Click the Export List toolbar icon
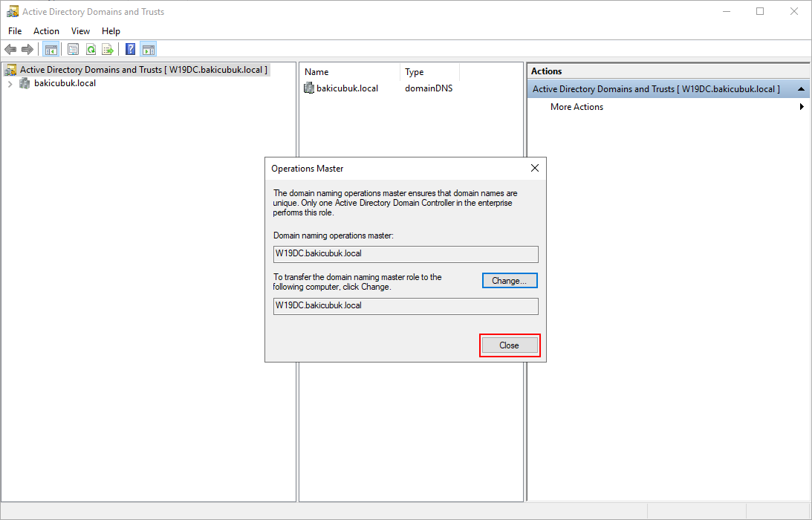 [x=108, y=49]
